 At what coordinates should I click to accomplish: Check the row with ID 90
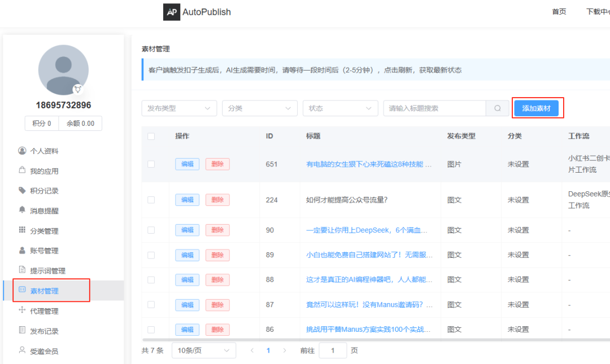(151, 230)
